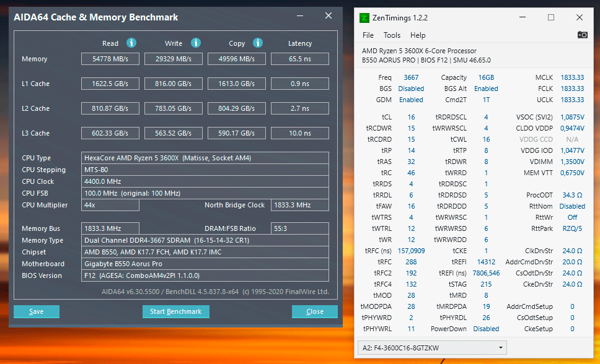Click the GDM Enabled value
The image size is (600, 364).
[411, 100]
